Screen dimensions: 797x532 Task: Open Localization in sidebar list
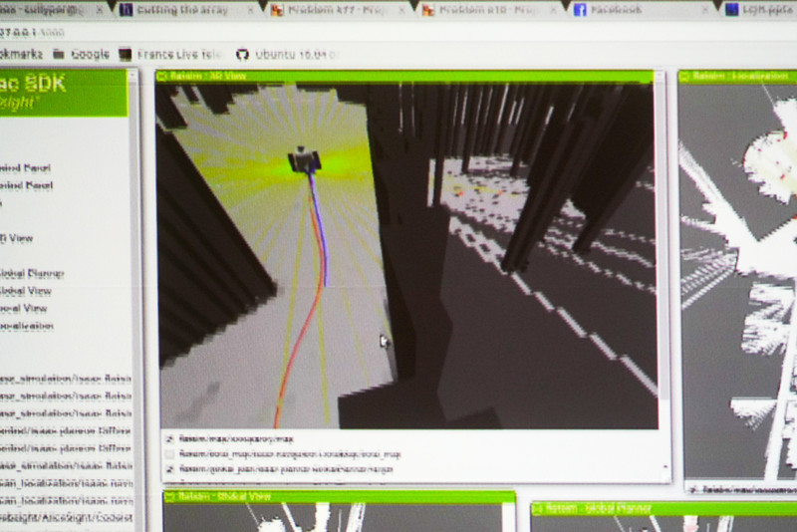[27, 326]
